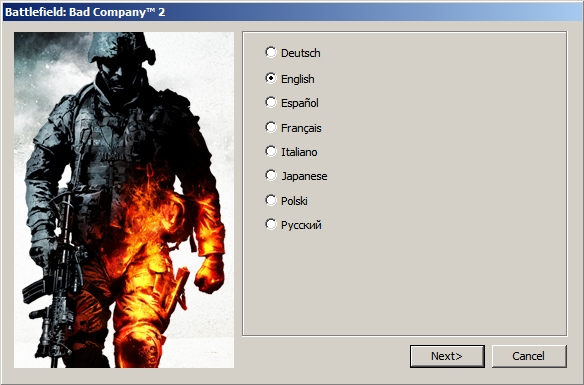Click the "Japanese" language label text
The image size is (584, 385).
click(304, 176)
